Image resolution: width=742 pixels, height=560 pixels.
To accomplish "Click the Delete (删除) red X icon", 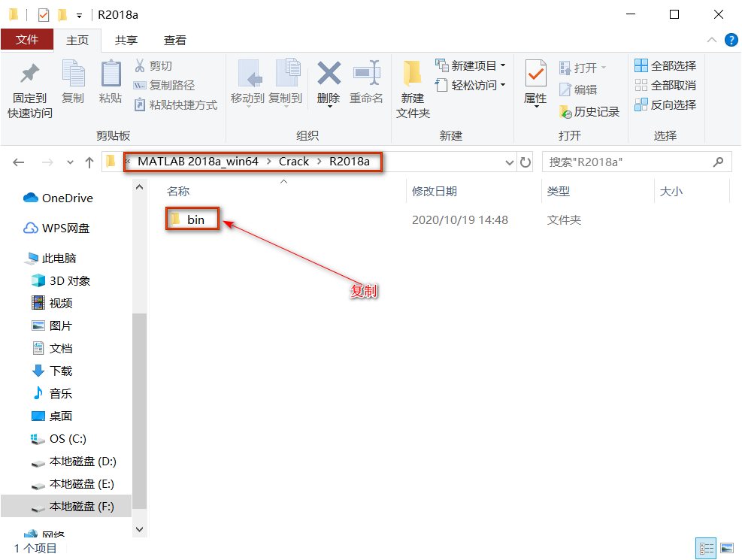I will (329, 74).
